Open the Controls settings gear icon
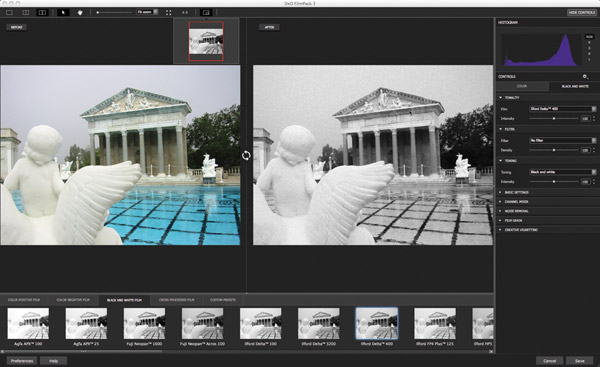The width and height of the screenshot is (600, 367). pyautogui.click(x=585, y=77)
